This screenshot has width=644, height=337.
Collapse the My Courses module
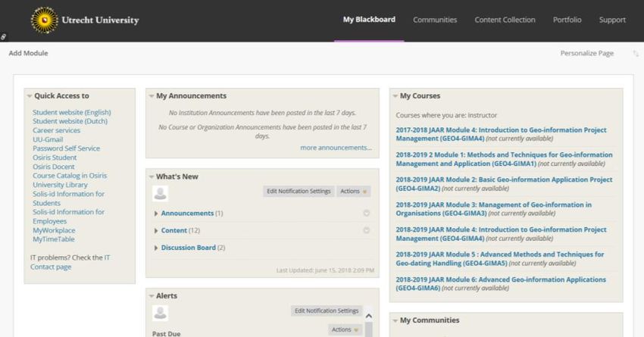coord(395,96)
